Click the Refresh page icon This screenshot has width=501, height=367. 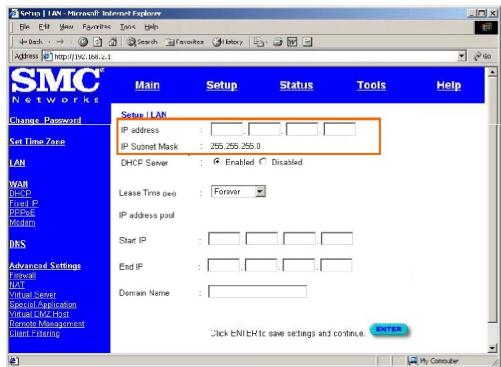click(x=98, y=42)
